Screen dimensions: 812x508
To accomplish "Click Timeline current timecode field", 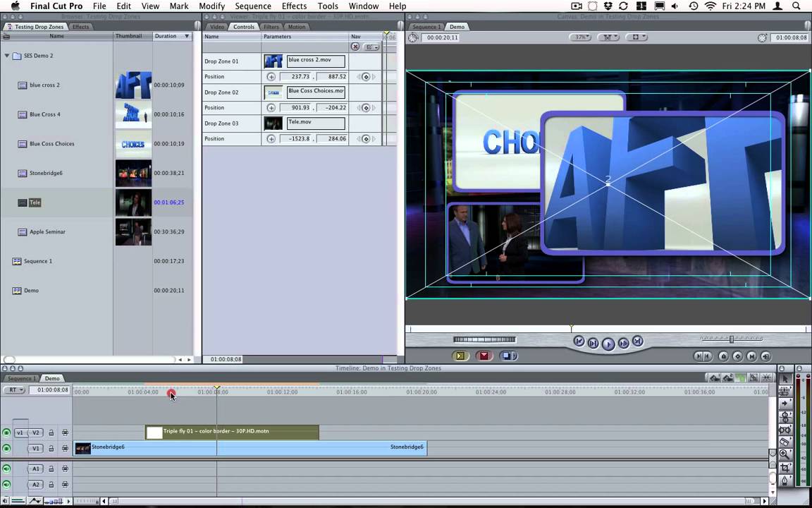I will (50, 389).
